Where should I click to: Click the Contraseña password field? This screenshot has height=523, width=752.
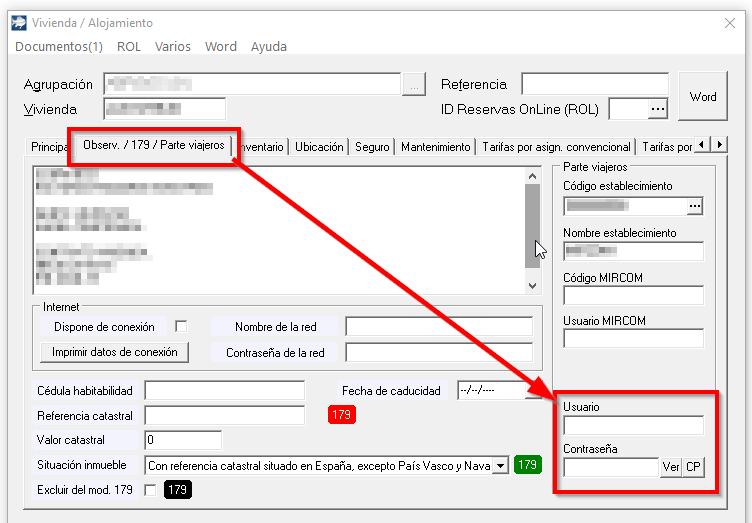coord(611,467)
